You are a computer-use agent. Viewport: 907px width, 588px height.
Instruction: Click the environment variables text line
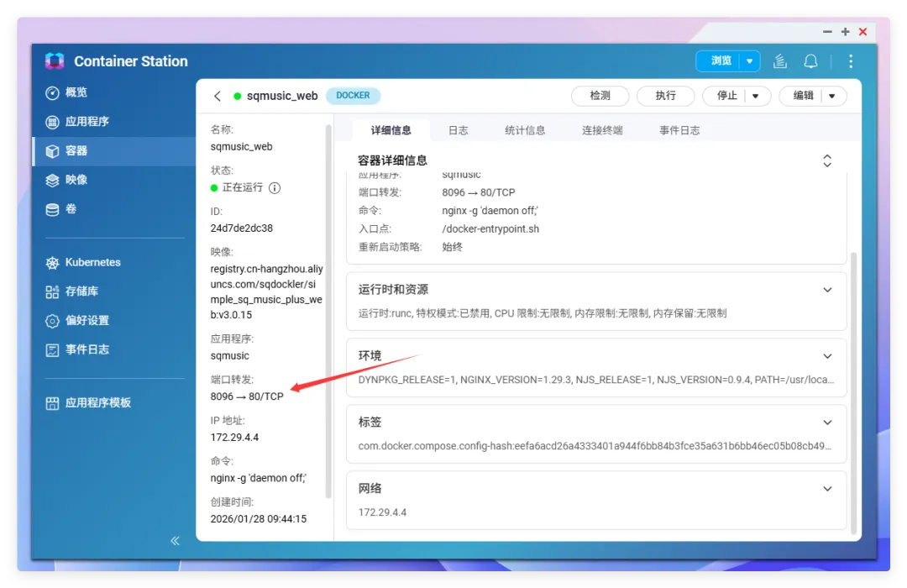(595, 380)
